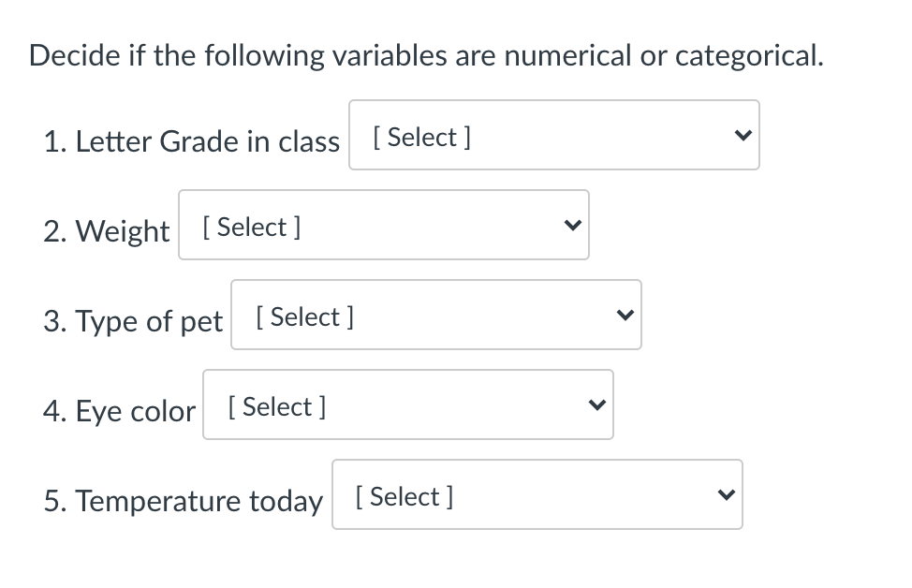This screenshot has width=912, height=588.
Task: Click the chevron arrow for Temperature today
Action: 725,495
